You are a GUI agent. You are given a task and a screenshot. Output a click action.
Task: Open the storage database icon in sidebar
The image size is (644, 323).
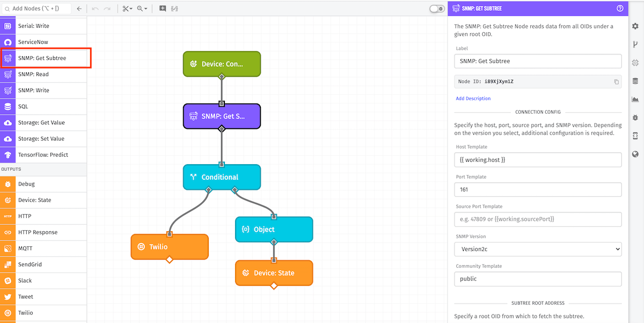[x=635, y=81]
